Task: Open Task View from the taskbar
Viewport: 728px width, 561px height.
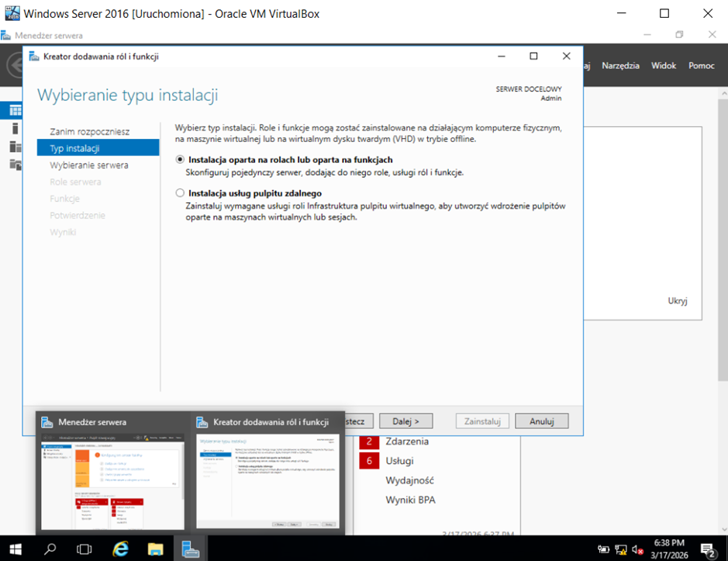Action: [85, 549]
